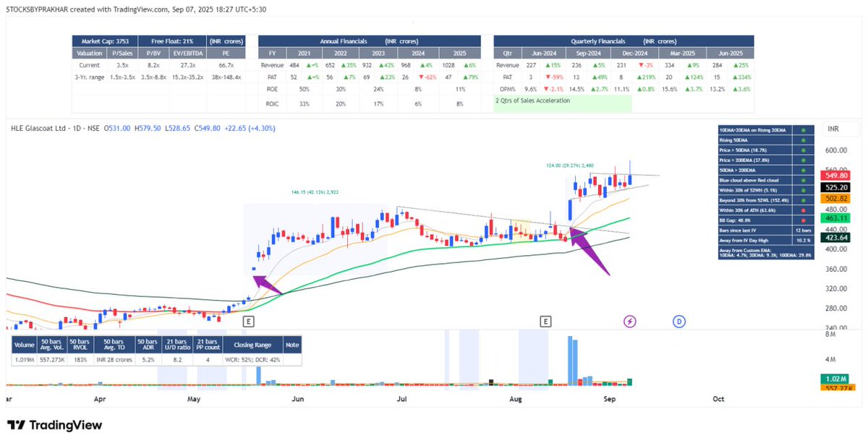Click the Jun-2025 quarter column header

point(730,53)
